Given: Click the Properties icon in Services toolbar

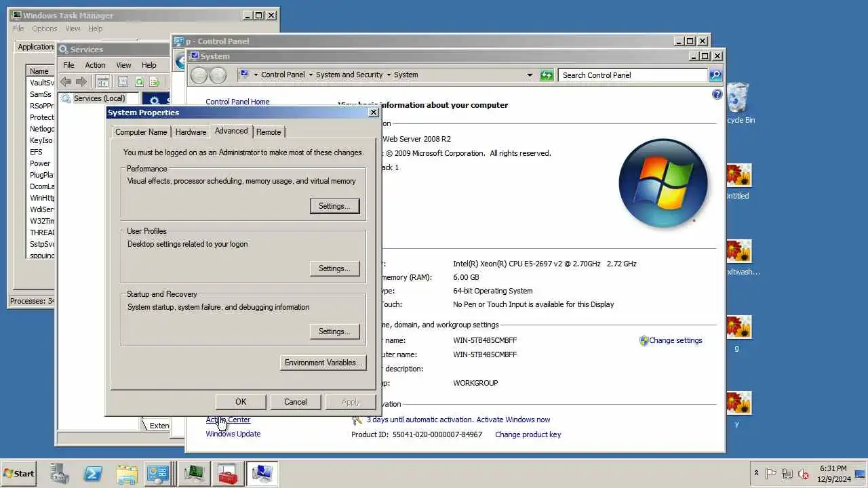Looking at the screenshot, I should point(123,82).
